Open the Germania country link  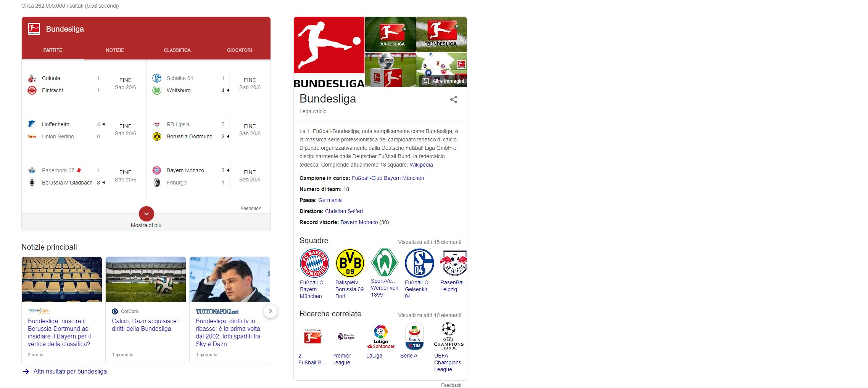pyautogui.click(x=330, y=200)
